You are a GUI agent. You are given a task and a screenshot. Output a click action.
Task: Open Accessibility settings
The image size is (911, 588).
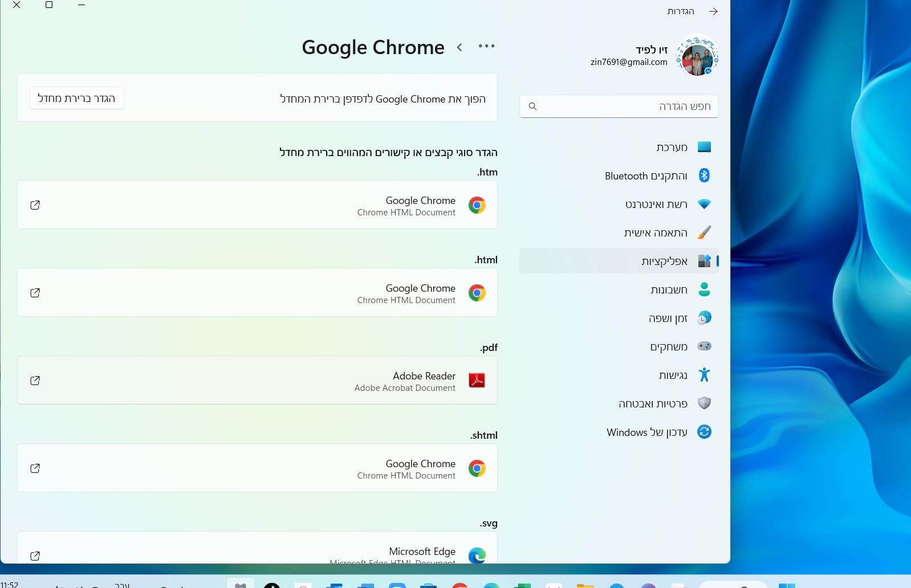click(x=673, y=375)
